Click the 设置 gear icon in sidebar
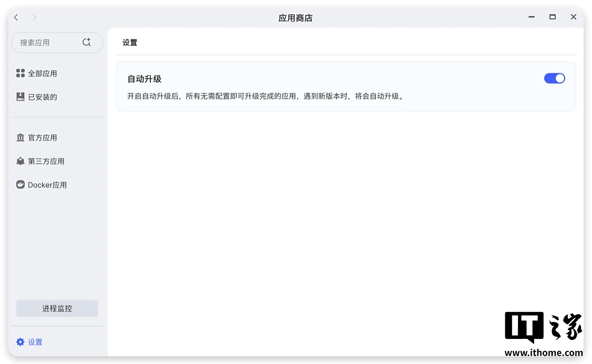The height and width of the screenshot is (364, 592). pos(20,342)
